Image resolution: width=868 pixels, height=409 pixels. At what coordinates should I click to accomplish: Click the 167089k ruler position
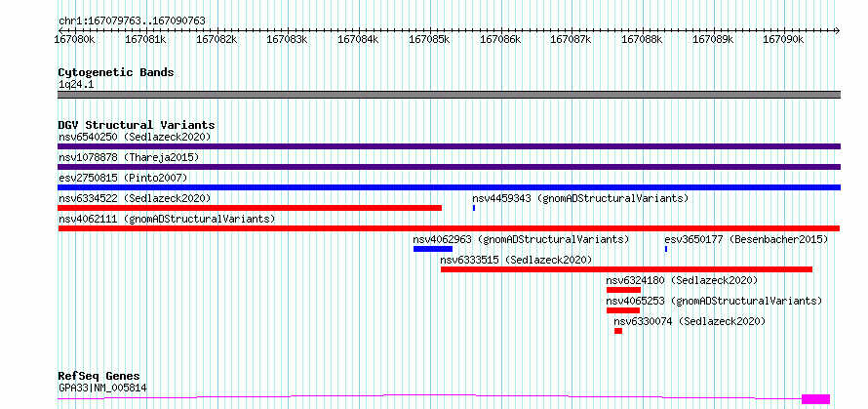click(713, 39)
